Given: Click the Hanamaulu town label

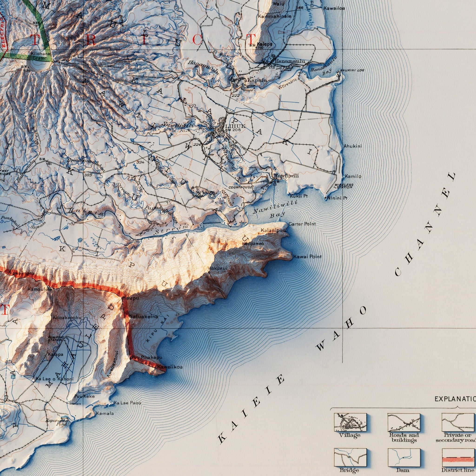Looking at the screenshot, I should pyautogui.click(x=290, y=61).
